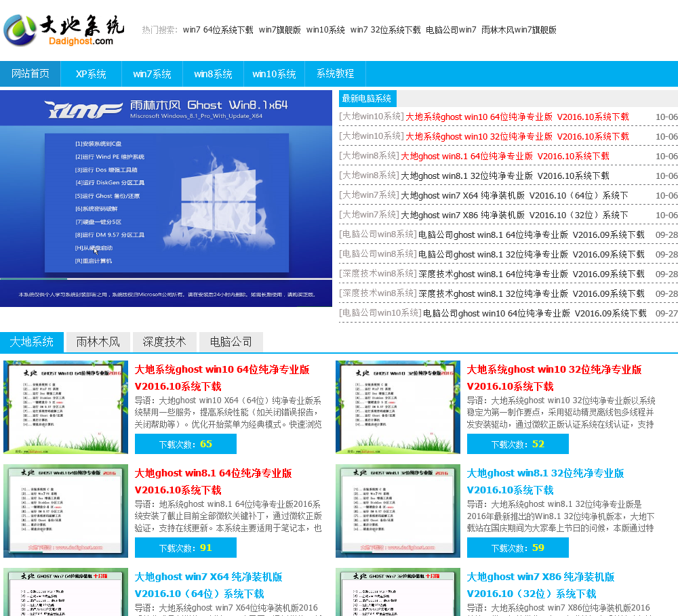Click the 下载次数: 65 button
Viewport: 678px width, 616px height.
click(186, 444)
